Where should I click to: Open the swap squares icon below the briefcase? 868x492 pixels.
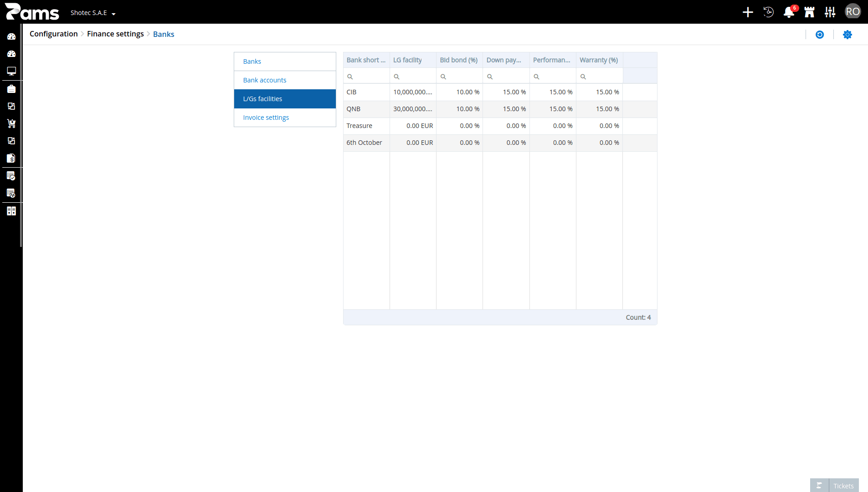[11, 106]
